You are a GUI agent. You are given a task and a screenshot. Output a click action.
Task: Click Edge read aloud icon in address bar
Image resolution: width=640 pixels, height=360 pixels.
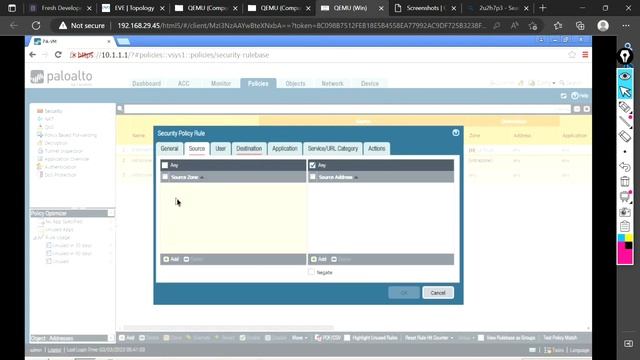(514, 26)
